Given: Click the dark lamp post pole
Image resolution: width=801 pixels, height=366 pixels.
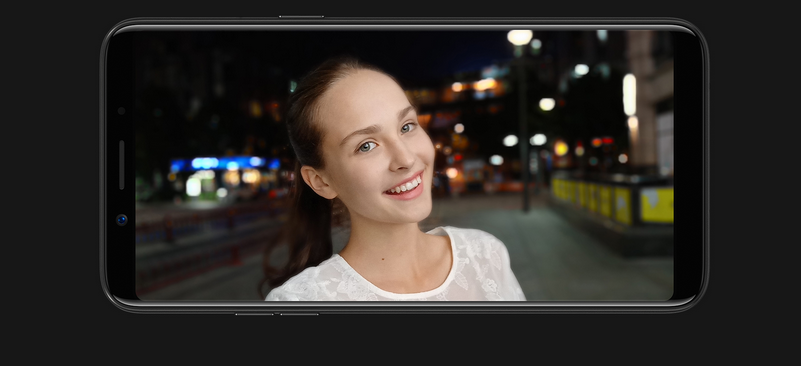Looking at the screenshot, I should (x=524, y=128).
